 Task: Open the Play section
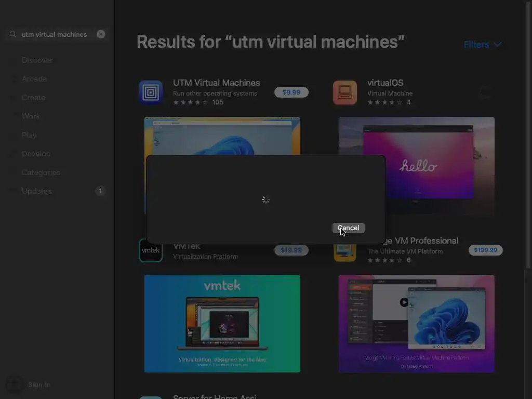click(29, 135)
